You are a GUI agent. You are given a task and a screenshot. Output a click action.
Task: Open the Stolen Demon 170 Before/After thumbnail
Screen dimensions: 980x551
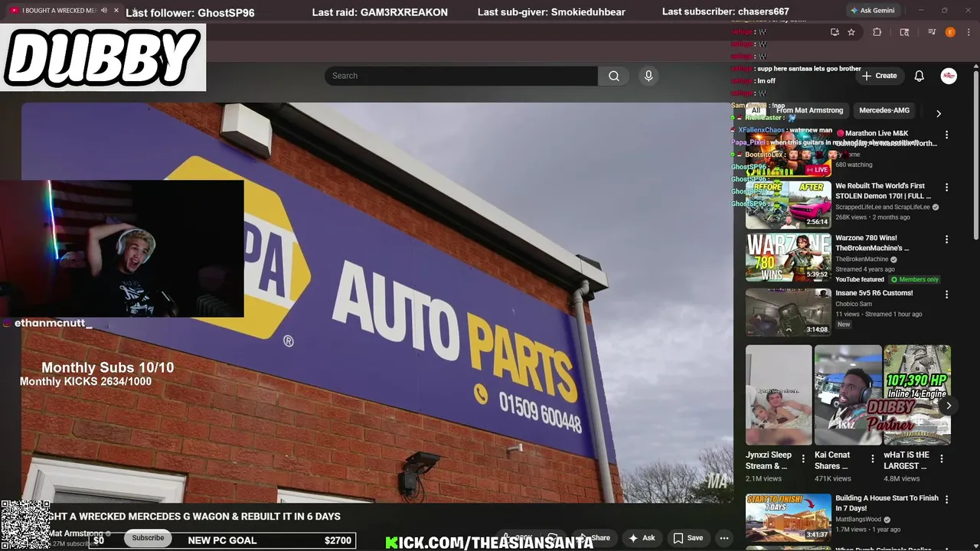point(789,205)
